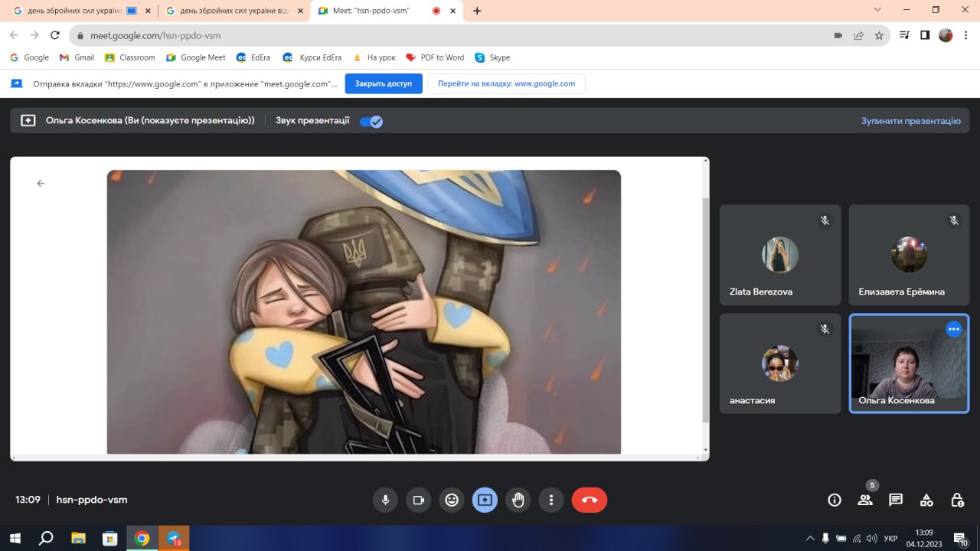Click the raise hand icon
This screenshot has height=551, width=980.
coord(518,500)
